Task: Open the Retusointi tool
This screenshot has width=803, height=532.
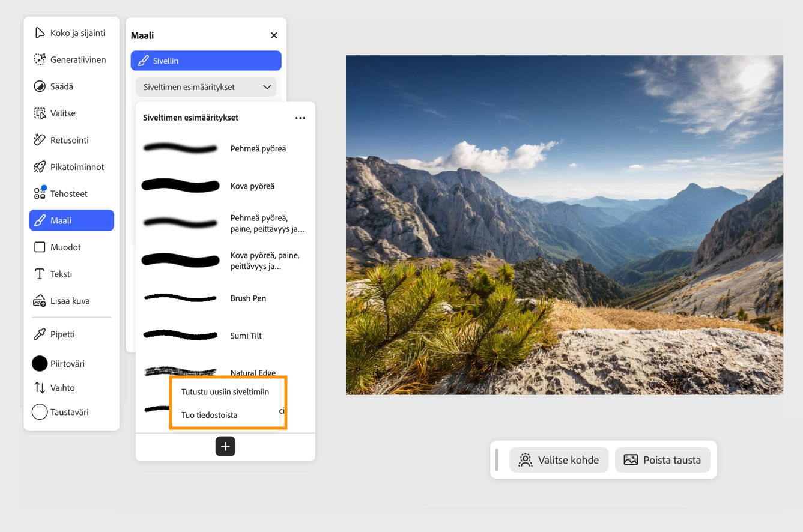Action: click(x=71, y=140)
